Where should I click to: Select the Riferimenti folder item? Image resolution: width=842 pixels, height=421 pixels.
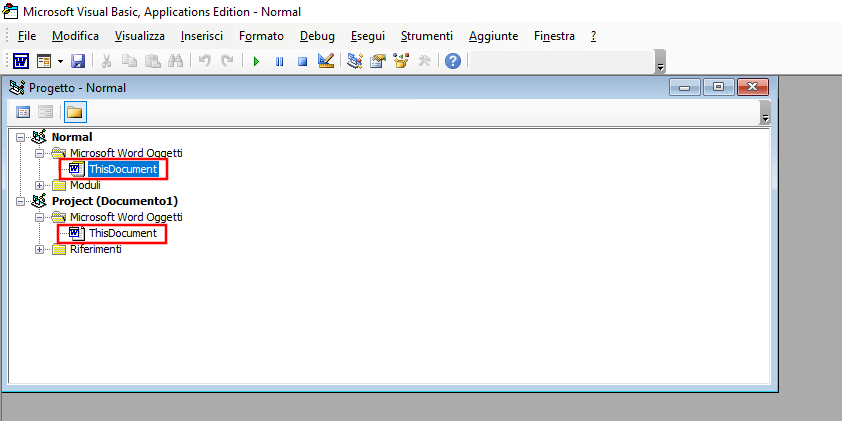(96, 249)
